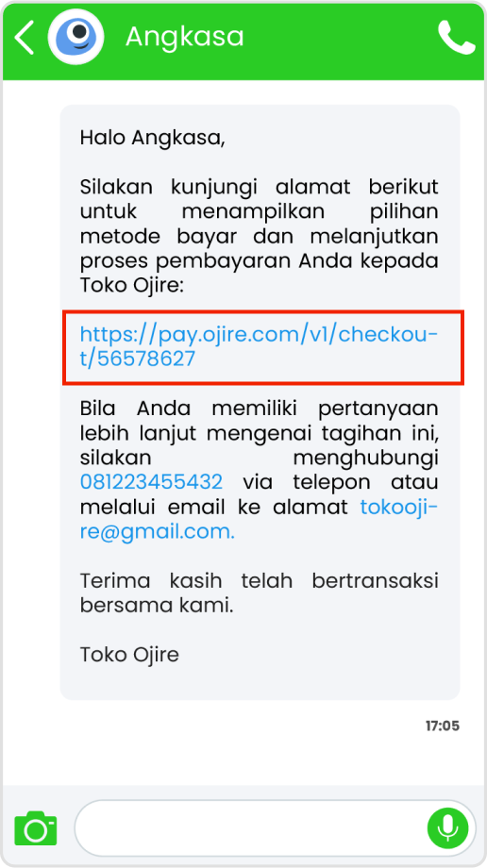The width and height of the screenshot is (487, 868).
Task: Select the Angkasa contact name header
Action: pos(184,37)
